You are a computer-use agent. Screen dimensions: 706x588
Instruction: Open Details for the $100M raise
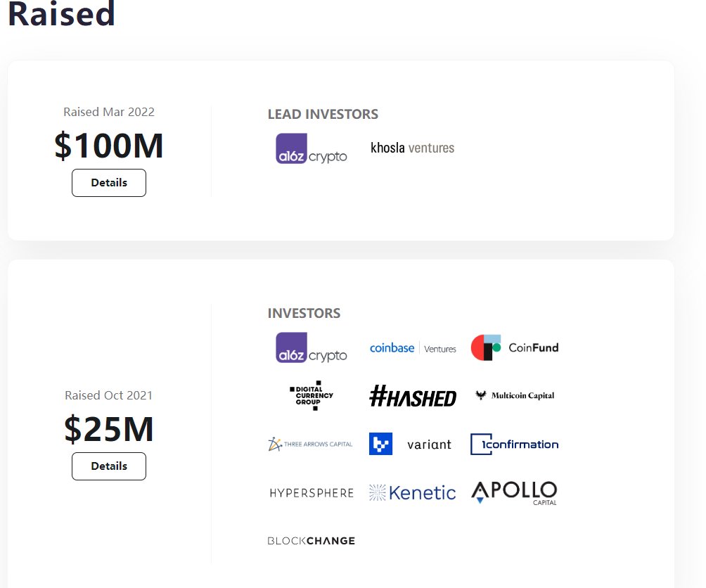click(109, 183)
